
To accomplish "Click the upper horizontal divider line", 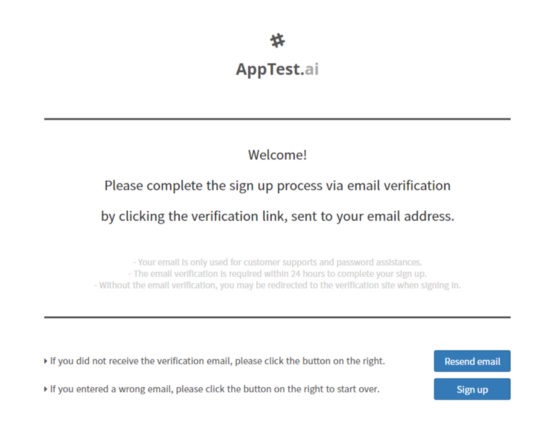I will point(277,119).
